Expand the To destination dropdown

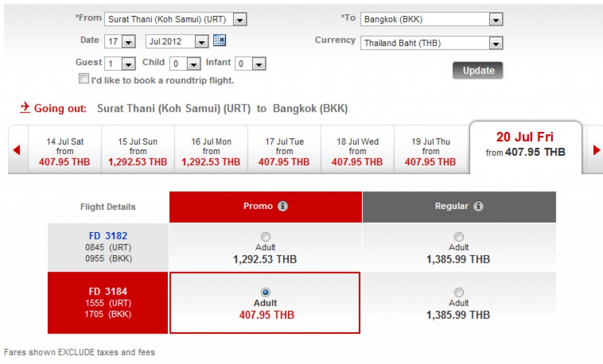point(496,19)
